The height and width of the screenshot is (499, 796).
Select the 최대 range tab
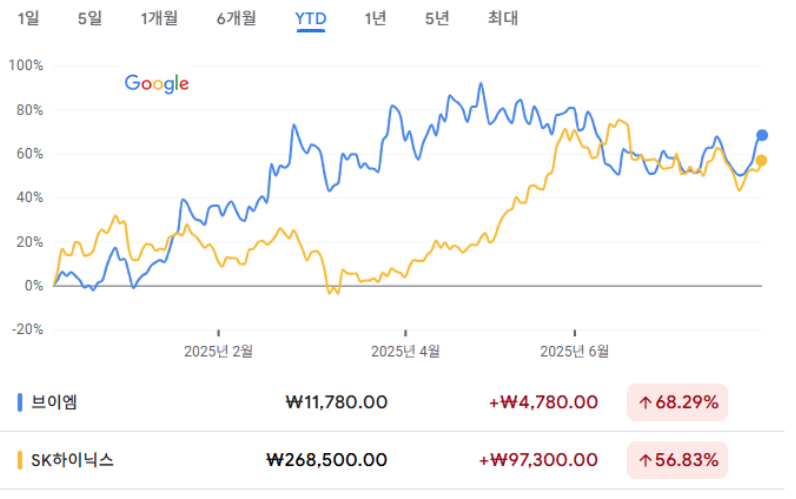click(x=503, y=18)
